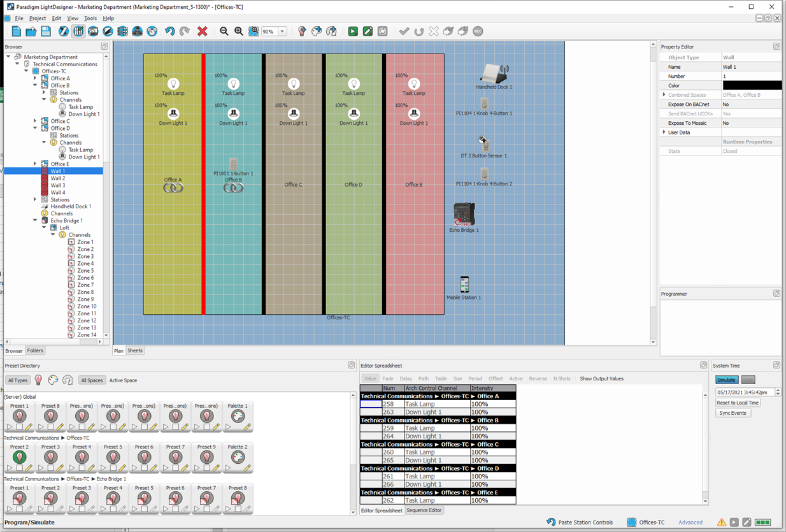
Task: Expand the User Data property row
Action: pos(664,133)
